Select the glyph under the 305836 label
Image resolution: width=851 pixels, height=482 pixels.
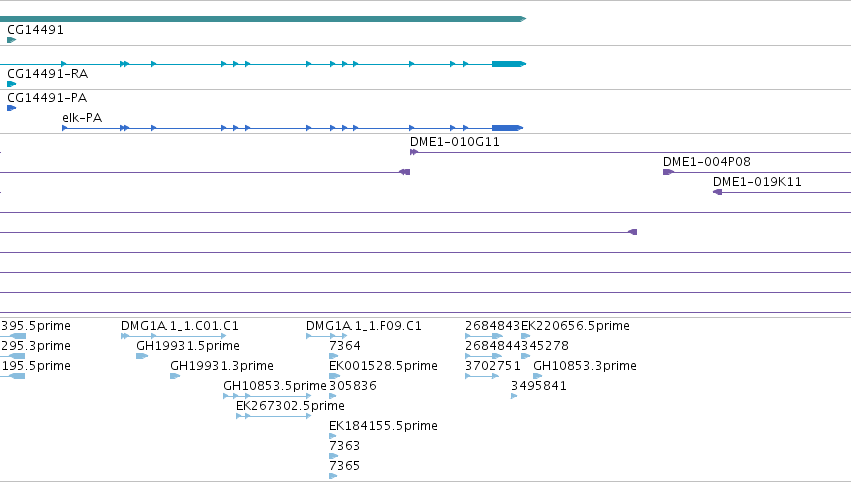[333, 396]
